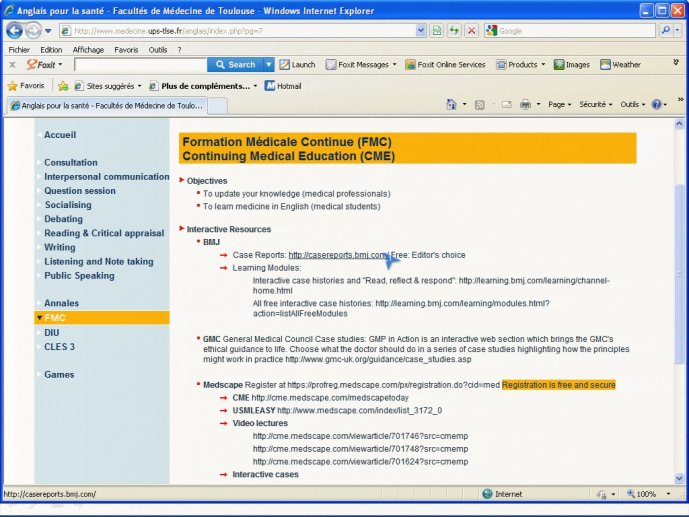689x517 pixels.
Task: Click the Print icon
Action: (x=525, y=105)
